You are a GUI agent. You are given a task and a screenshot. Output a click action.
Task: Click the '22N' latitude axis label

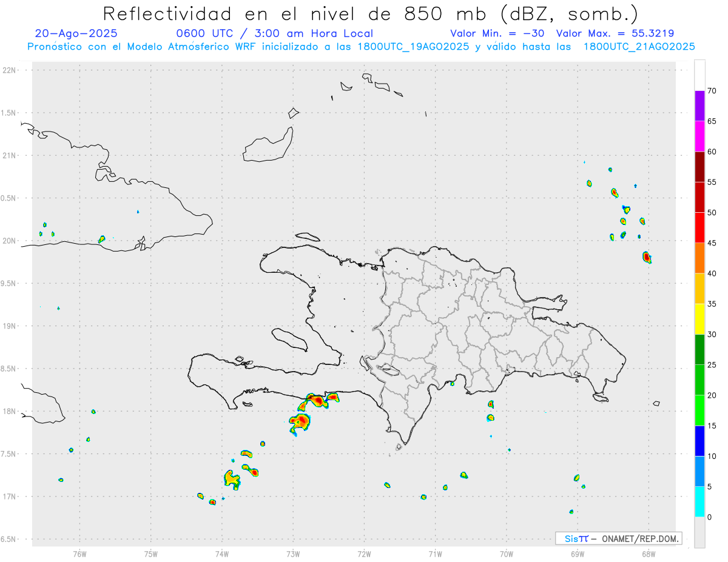(x=10, y=70)
